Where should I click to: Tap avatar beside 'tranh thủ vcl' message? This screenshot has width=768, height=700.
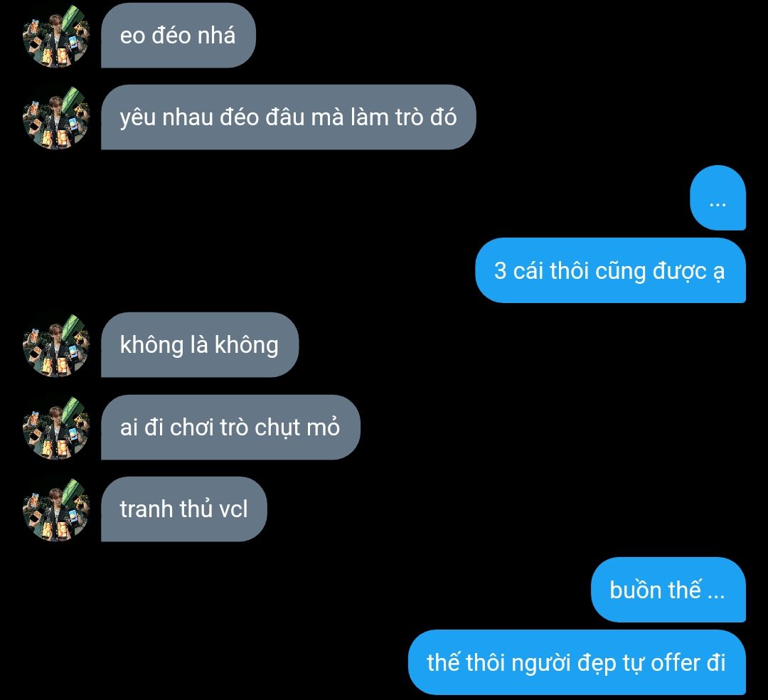point(56,509)
